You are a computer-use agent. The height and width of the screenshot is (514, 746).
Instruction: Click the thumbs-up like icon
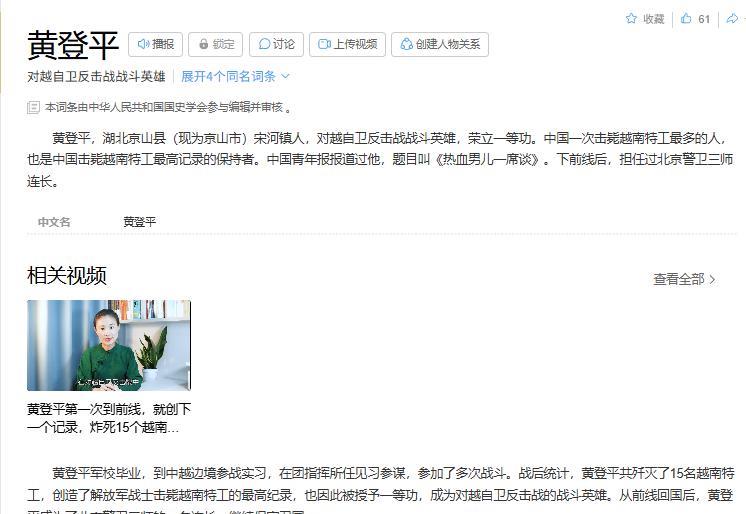(x=686, y=19)
